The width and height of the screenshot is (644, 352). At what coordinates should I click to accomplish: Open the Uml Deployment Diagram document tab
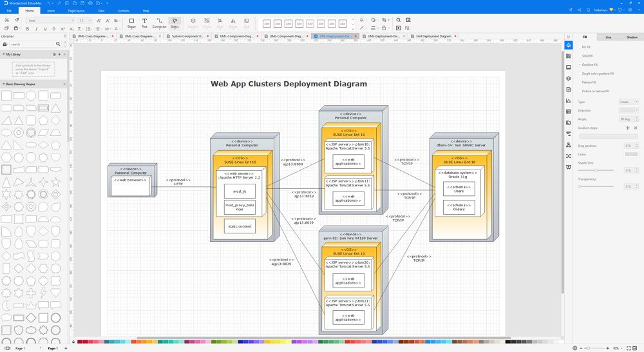(x=433, y=36)
